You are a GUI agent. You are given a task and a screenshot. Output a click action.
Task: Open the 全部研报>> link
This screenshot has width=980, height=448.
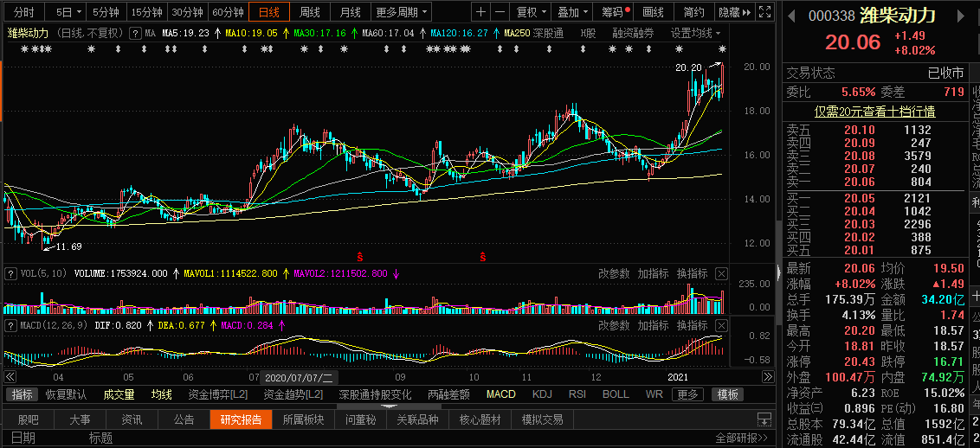click(741, 438)
